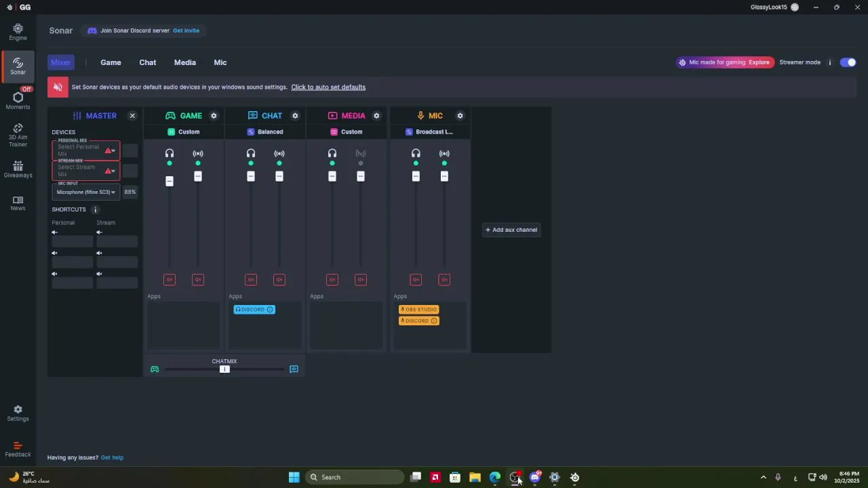This screenshot has width=868, height=488.
Task: Select Sonar in the sidebar
Action: click(18, 66)
